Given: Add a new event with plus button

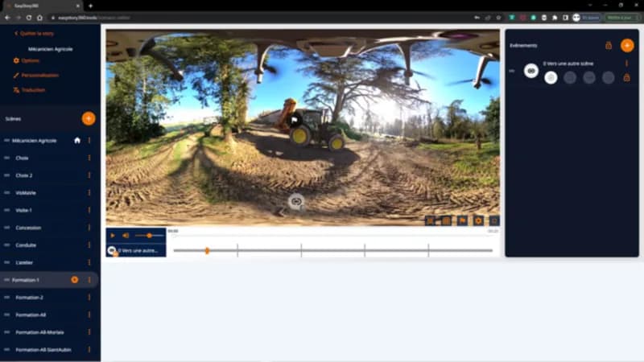Looking at the screenshot, I should [x=626, y=45].
